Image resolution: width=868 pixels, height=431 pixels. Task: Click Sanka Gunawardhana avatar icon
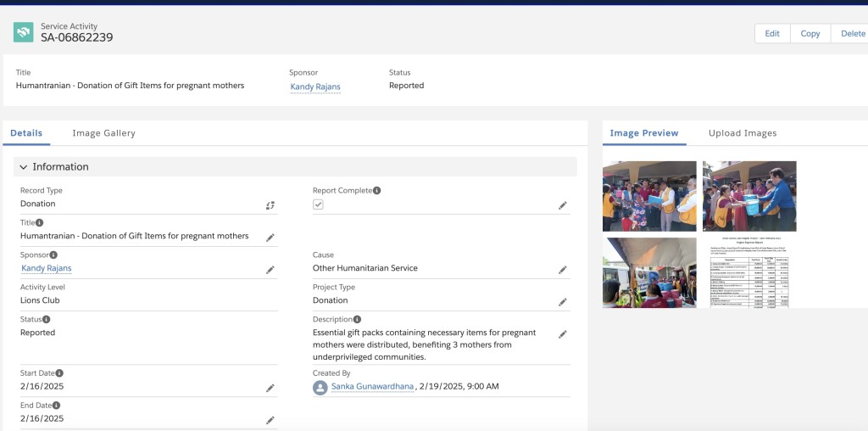coord(320,387)
